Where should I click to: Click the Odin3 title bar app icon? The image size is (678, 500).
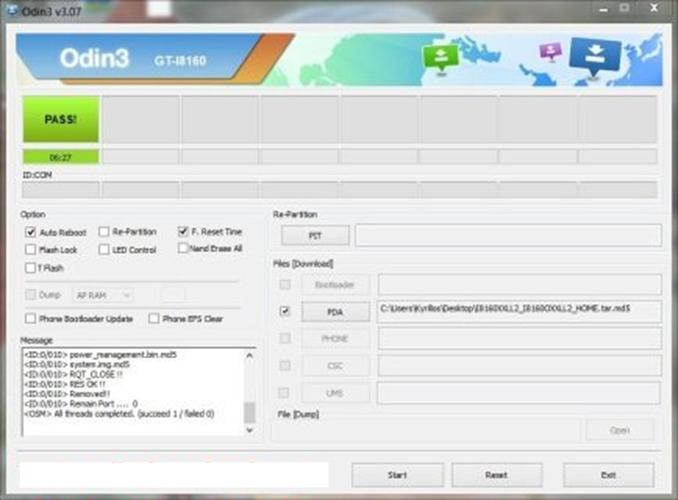12,10
